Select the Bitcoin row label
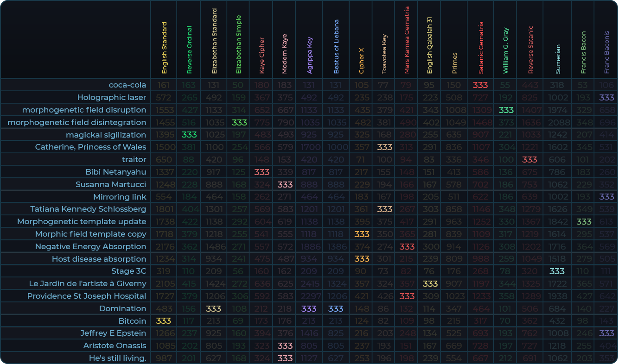This screenshot has width=618, height=364. click(132, 320)
